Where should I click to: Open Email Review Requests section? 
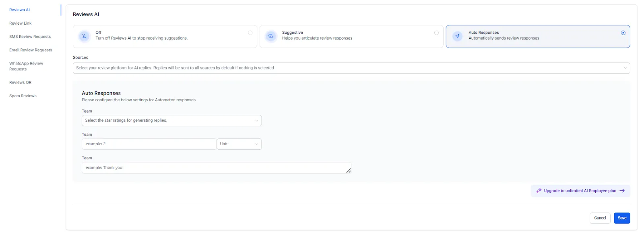pyautogui.click(x=31, y=50)
